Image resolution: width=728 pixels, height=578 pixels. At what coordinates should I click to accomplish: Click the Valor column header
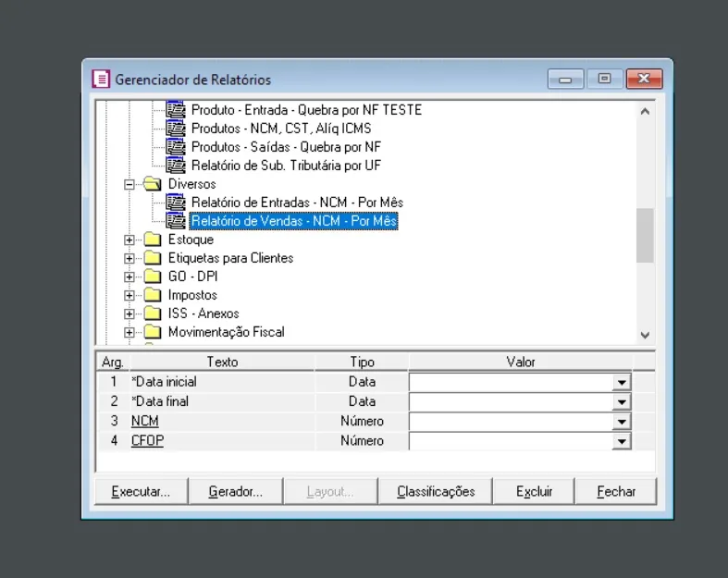pyautogui.click(x=521, y=362)
